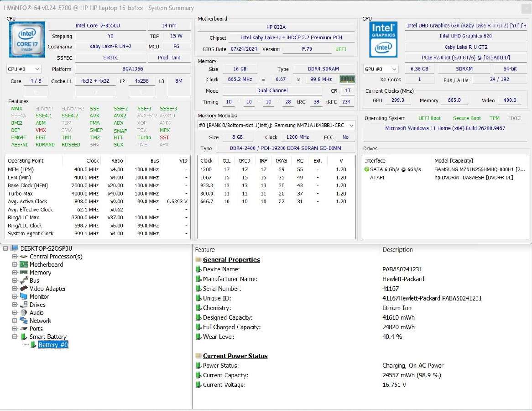This screenshot has width=532, height=411.
Task: Click the BIOS date 07/24/2024 field
Action: pos(244,49)
